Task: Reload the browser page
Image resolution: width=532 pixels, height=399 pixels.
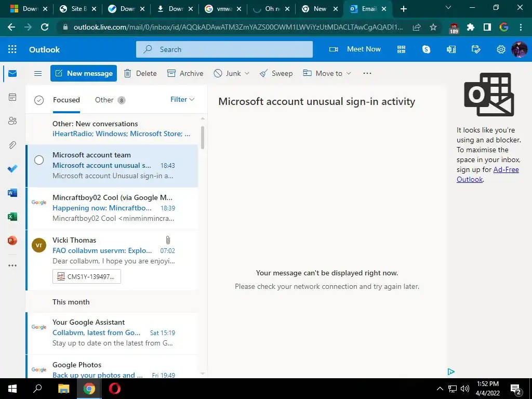Action: point(45,27)
